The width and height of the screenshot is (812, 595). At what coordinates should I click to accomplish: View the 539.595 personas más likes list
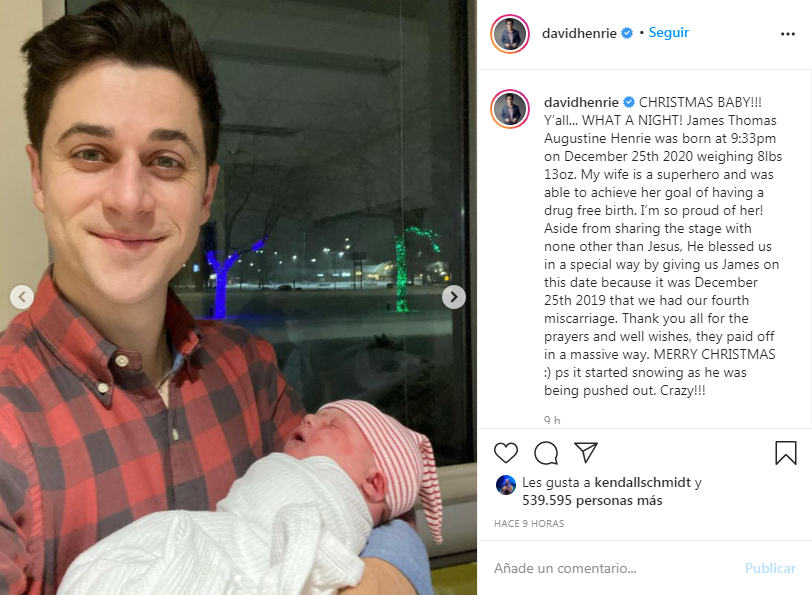[592, 500]
